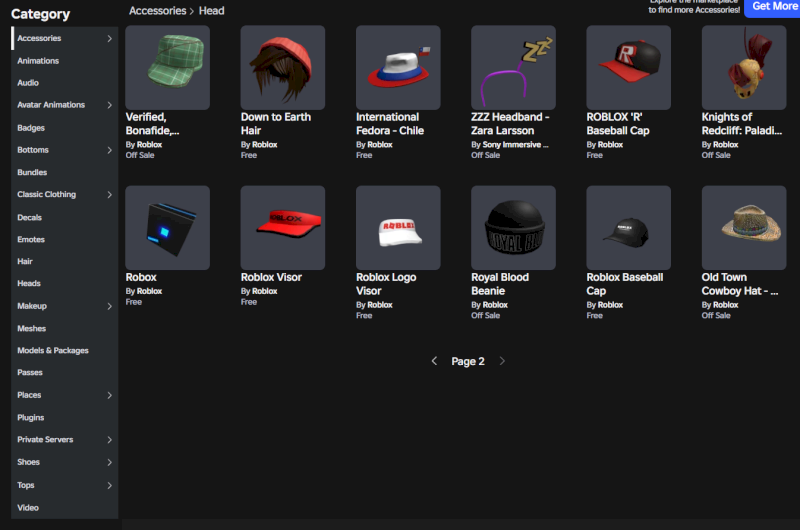Viewport: 800px width, 530px height.
Task: Open the Robox item title link
Action: click(x=141, y=277)
